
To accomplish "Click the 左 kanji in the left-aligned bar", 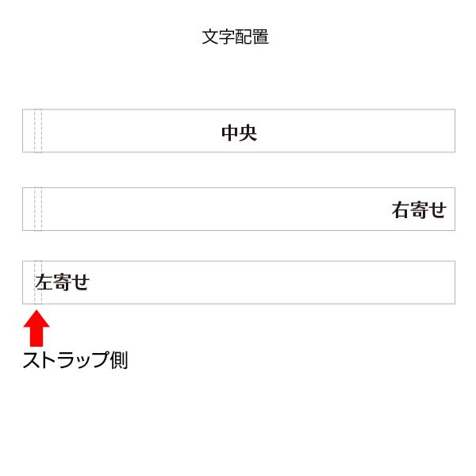I will (x=44, y=282).
